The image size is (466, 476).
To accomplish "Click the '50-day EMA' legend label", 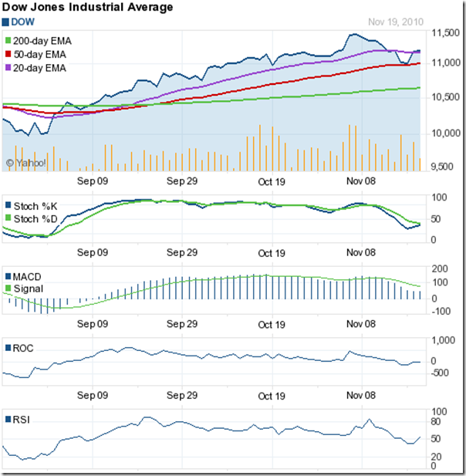I will 40,54.
